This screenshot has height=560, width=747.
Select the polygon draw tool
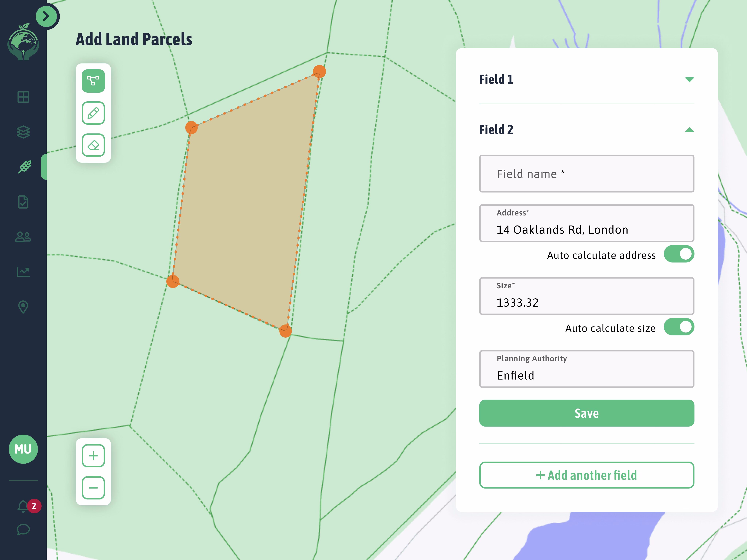pyautogui.click(x=93, y=81)
